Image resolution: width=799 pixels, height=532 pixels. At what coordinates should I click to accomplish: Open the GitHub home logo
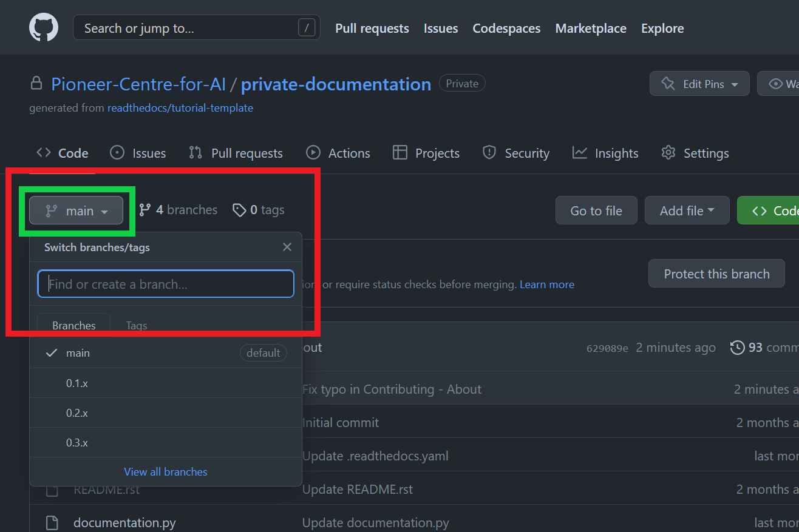pyautogui.click(x=44, y=28)
